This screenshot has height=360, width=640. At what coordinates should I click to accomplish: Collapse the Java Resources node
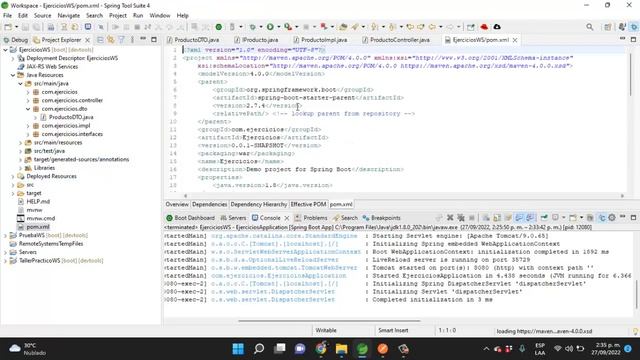click(13, 75)
